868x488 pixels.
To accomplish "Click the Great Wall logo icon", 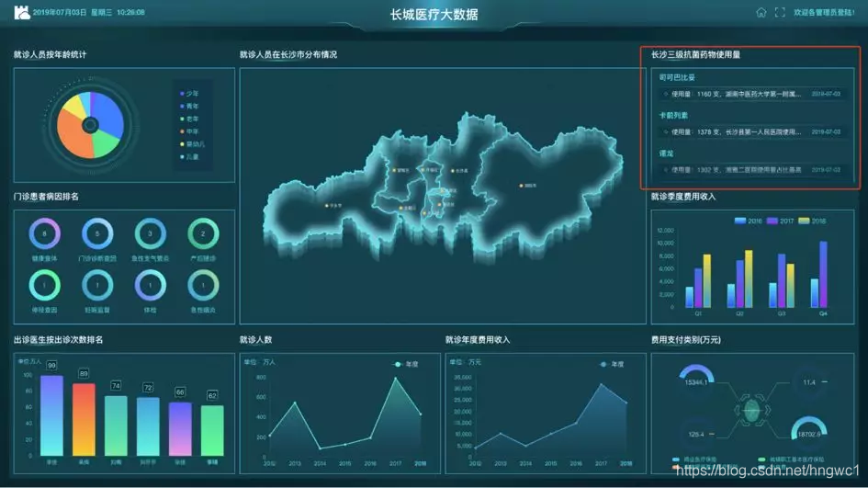I will pyautogui.click(x=22, y=12).
